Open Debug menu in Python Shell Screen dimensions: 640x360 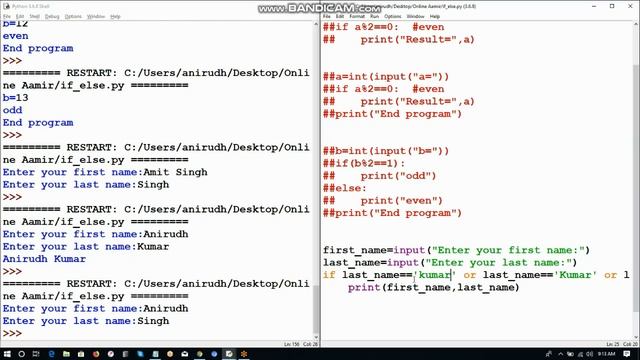(x=52, y=16)
